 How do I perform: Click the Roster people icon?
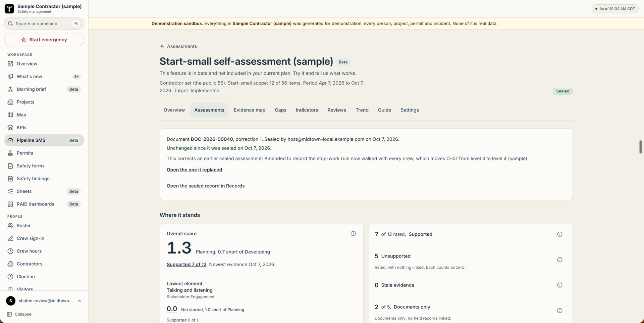pyautogui.click(x=10, y=226)
